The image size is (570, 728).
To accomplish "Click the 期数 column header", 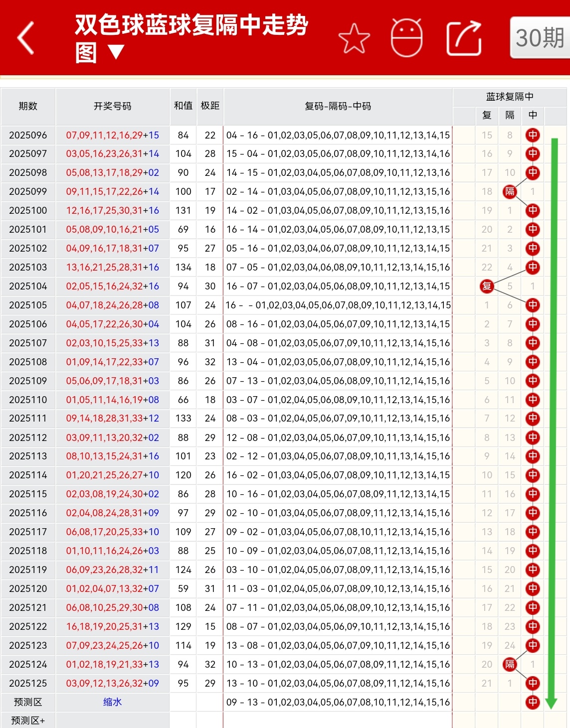I will (28, 106).
